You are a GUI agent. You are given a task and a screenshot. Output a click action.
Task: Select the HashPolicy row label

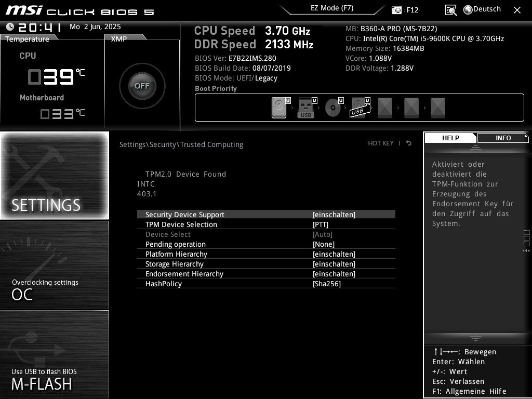(164, 284)
